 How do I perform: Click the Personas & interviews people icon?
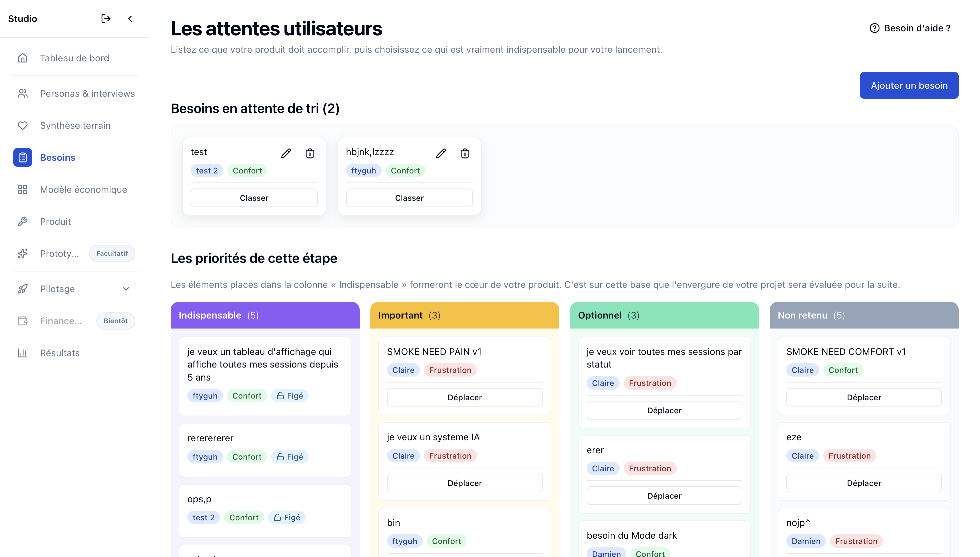23,93
